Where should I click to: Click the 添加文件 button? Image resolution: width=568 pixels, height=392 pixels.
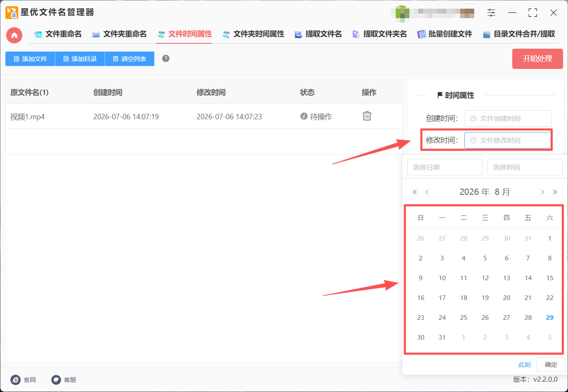[x=30, y=59]
